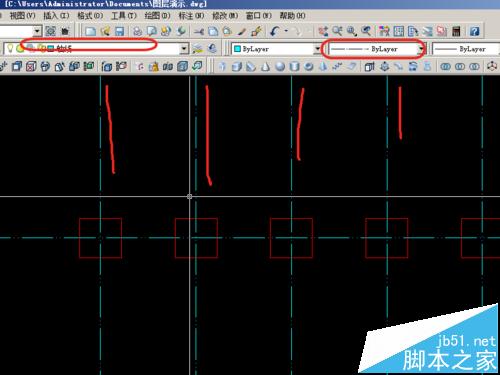
Task: Open the undo history dropdown arrow
Action: pyautogui.click(x=286, y=31)
